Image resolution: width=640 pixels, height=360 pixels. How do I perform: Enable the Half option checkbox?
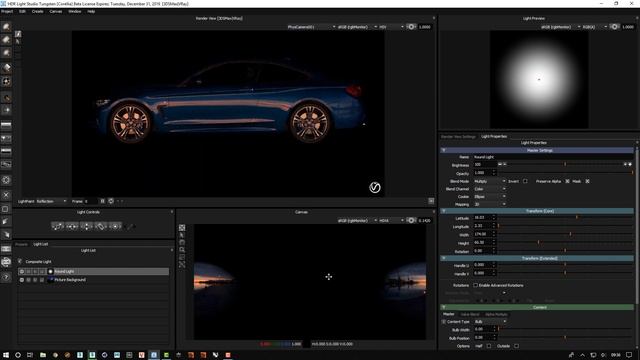tap(489, 346)
